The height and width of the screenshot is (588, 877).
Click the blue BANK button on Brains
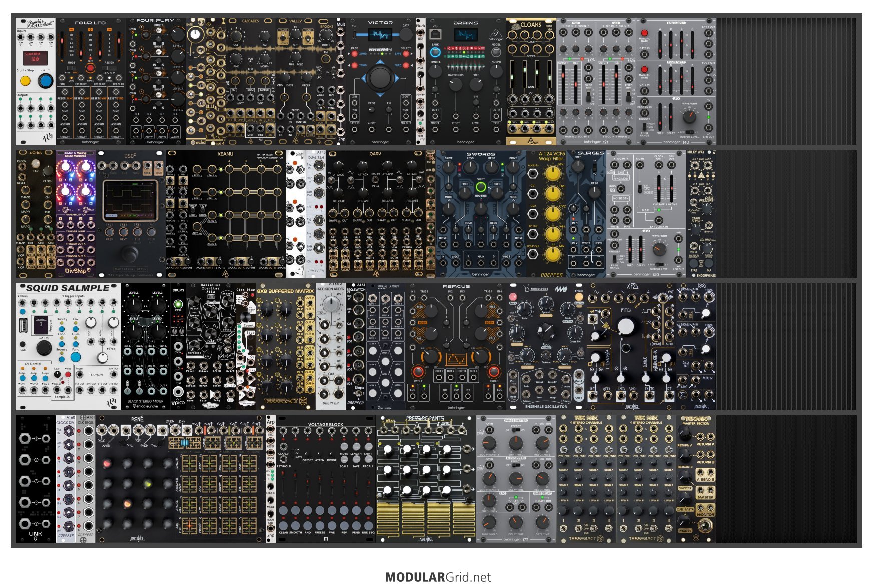coord(435,52)
